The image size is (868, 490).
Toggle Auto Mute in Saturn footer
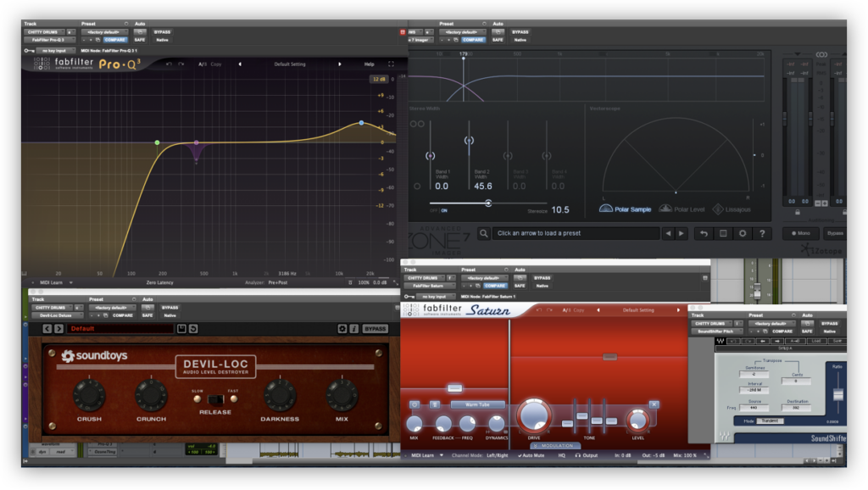[x=531, y=455]
